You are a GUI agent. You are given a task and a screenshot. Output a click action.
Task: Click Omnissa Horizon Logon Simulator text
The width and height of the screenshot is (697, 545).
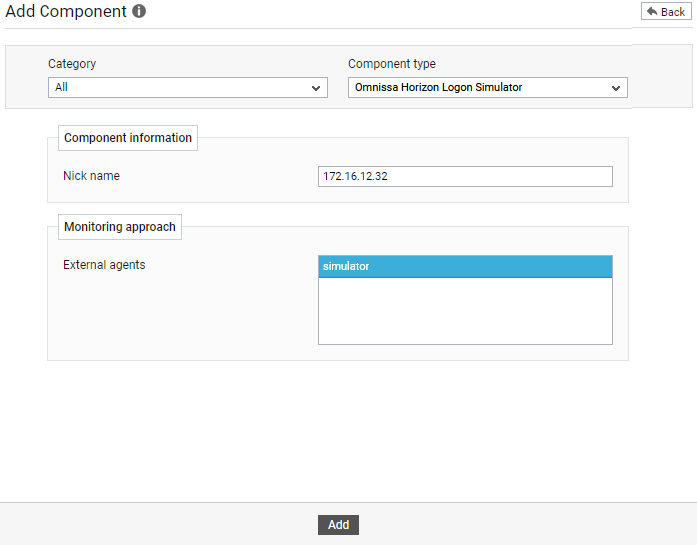tap(438, 87)
